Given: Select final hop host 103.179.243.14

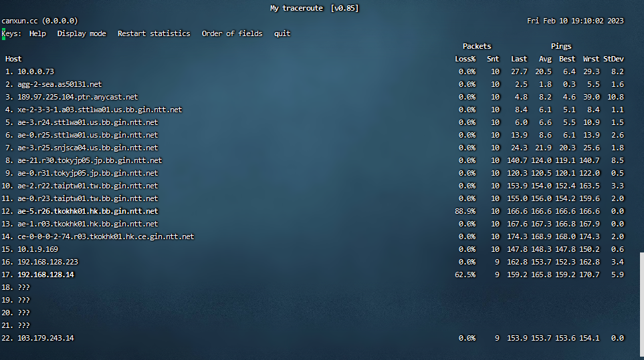Looking at the screenshot, I should click(45, 338).
